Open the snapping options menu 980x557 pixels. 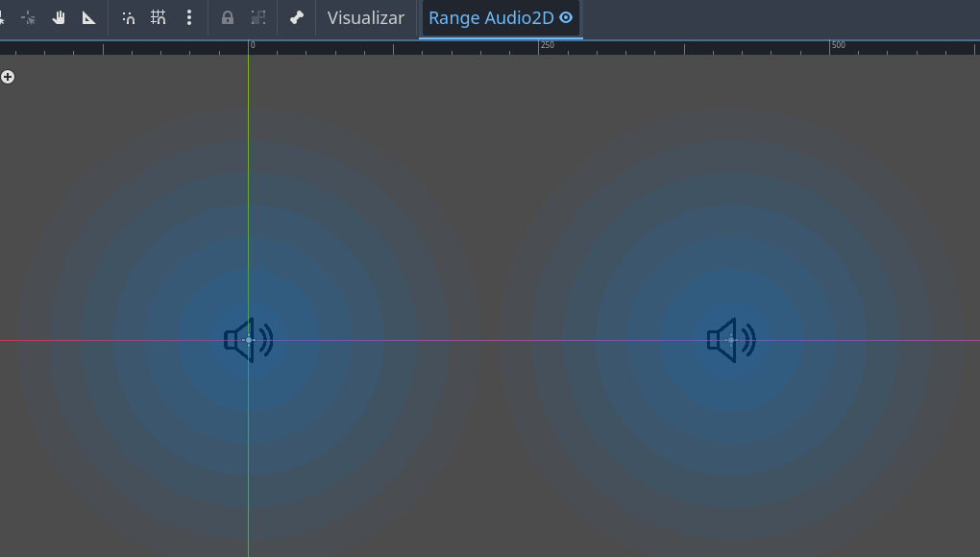(188, 17)
